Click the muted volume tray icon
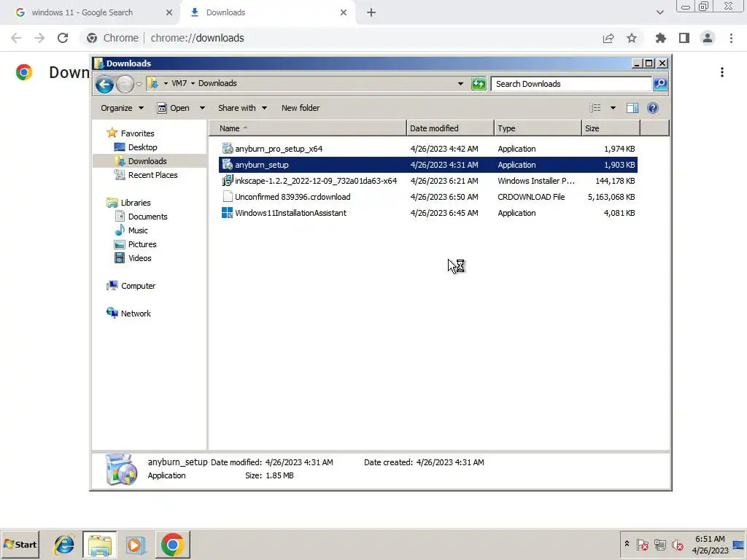 point(677,544)
